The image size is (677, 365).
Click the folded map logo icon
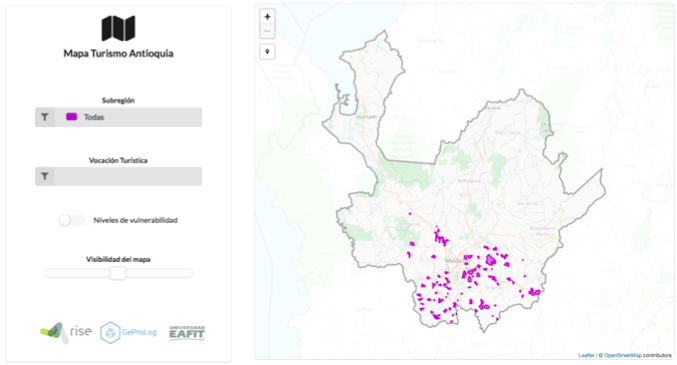pyautogui.click(x=118, y=28)
